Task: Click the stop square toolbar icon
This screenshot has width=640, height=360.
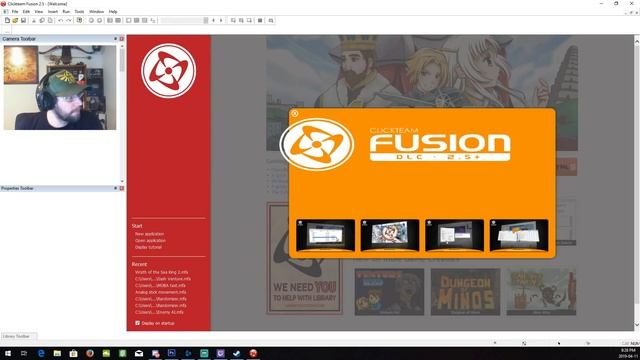Action: (x=260, y=20)
